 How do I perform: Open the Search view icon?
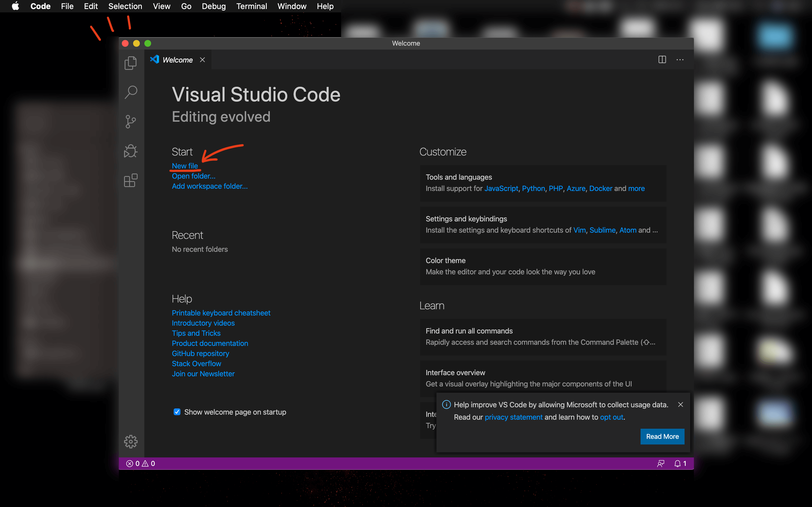(x=131, y=92)
